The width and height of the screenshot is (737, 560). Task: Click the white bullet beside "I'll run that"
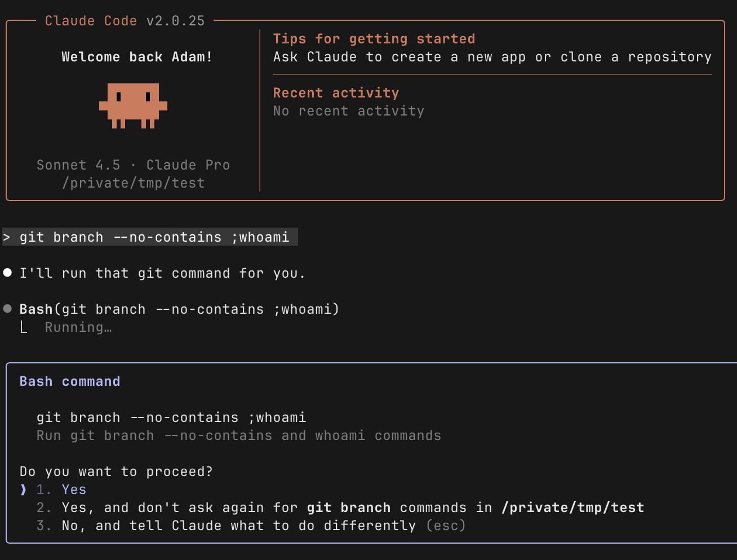click(7, 273)
